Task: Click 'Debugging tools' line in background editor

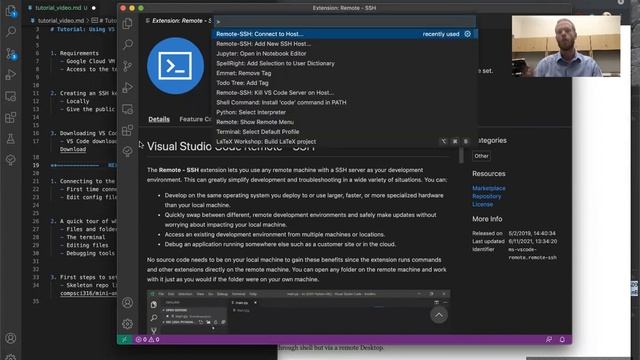Action: pos(91,253)
